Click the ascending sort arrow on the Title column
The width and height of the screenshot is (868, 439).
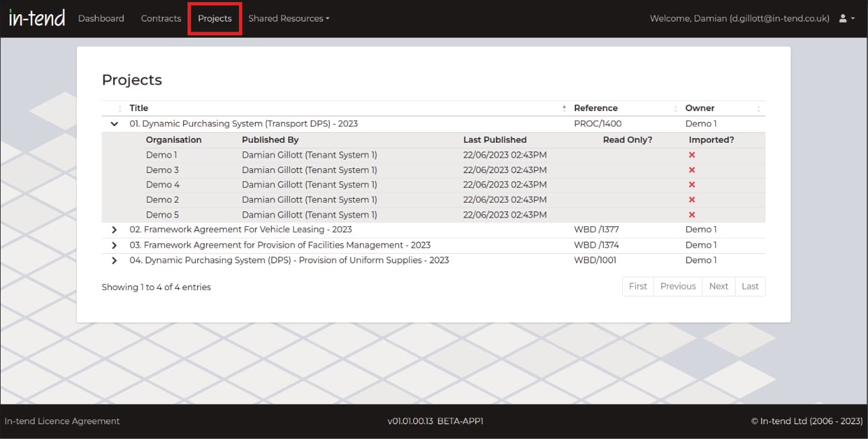click(564, 106)
